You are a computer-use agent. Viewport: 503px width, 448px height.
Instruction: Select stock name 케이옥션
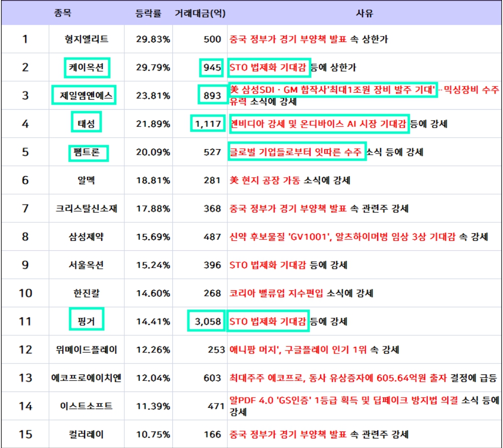(x=87, y=67)
